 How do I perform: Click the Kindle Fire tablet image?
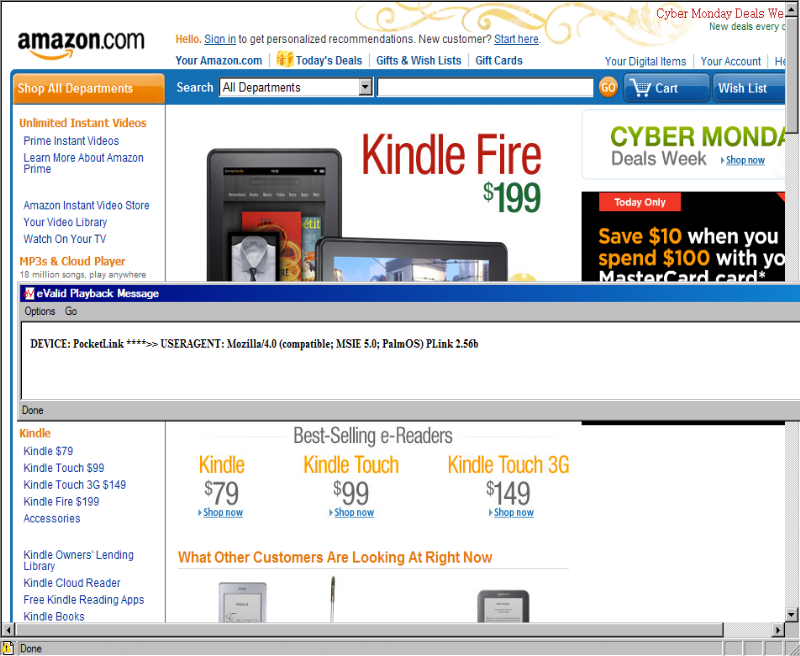[355, 214]
